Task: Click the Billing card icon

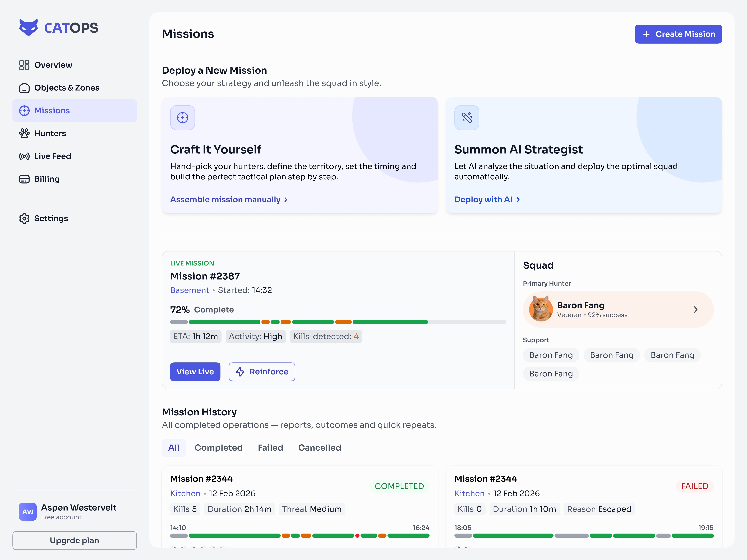Action: 24,179
